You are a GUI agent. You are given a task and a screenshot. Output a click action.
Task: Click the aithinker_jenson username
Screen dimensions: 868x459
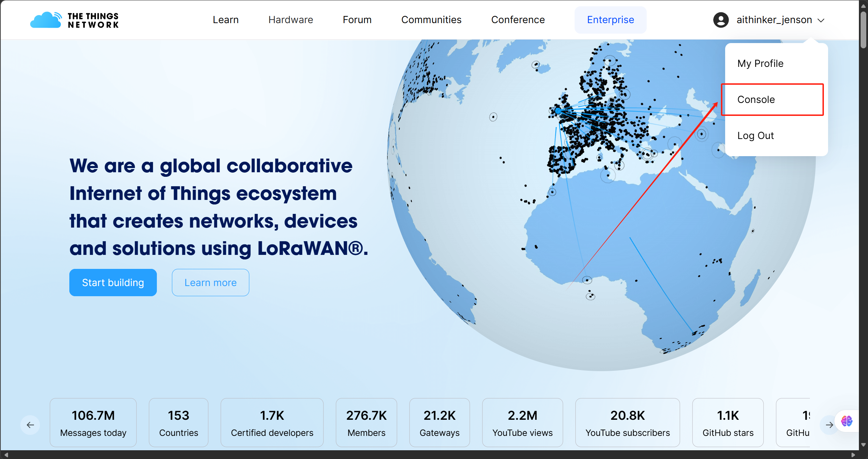pyautogui.click(x=774, y=20)
